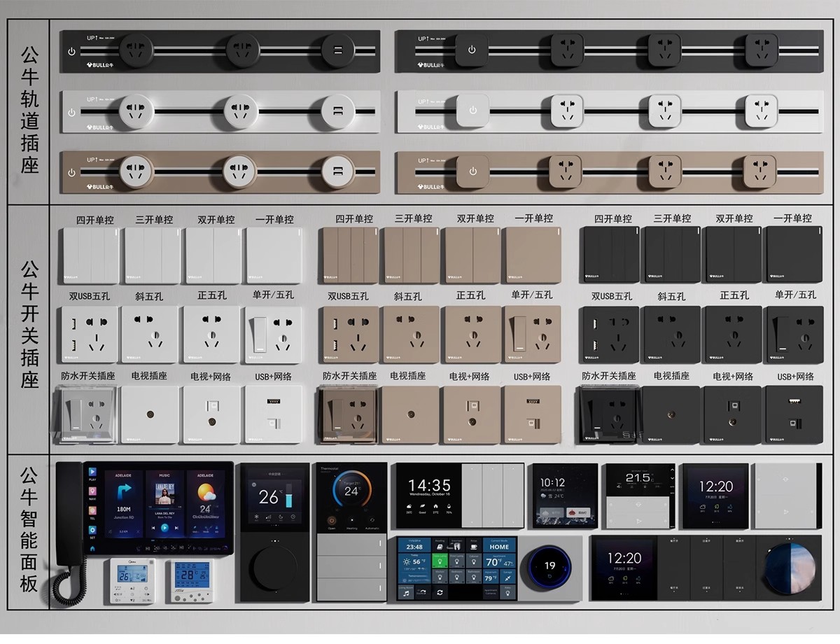Go to the previous track in the MUSIC card

point(153,528)
